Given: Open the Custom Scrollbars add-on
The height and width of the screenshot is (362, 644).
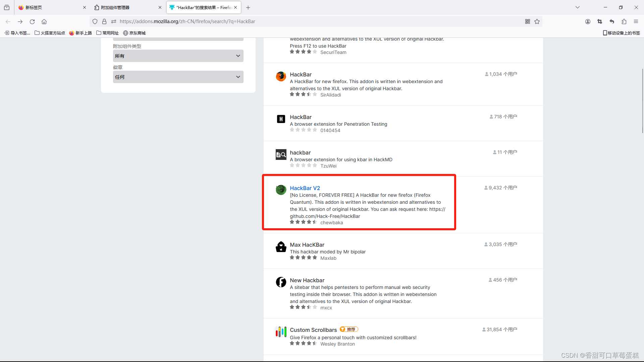Looking at the screenshot, I should [x=313, y=330].
